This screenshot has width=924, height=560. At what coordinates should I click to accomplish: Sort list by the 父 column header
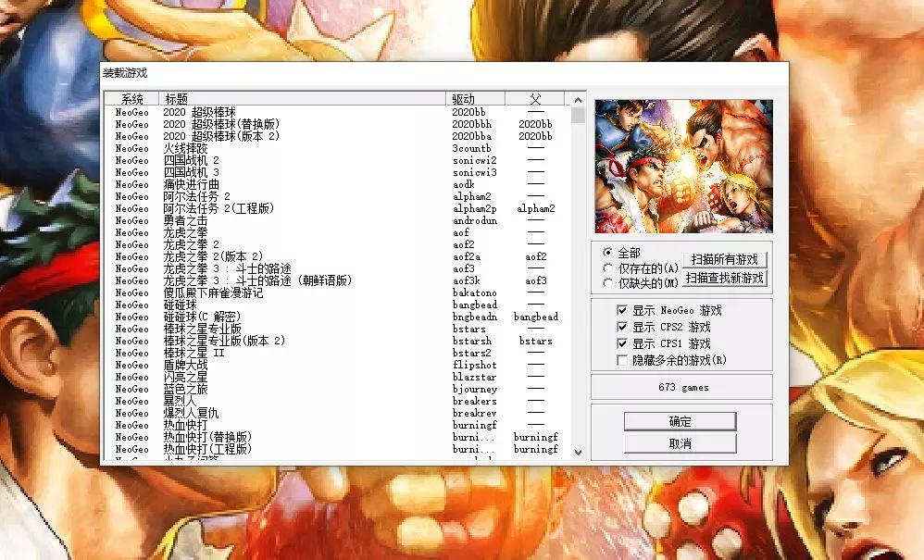coord(535,98)
